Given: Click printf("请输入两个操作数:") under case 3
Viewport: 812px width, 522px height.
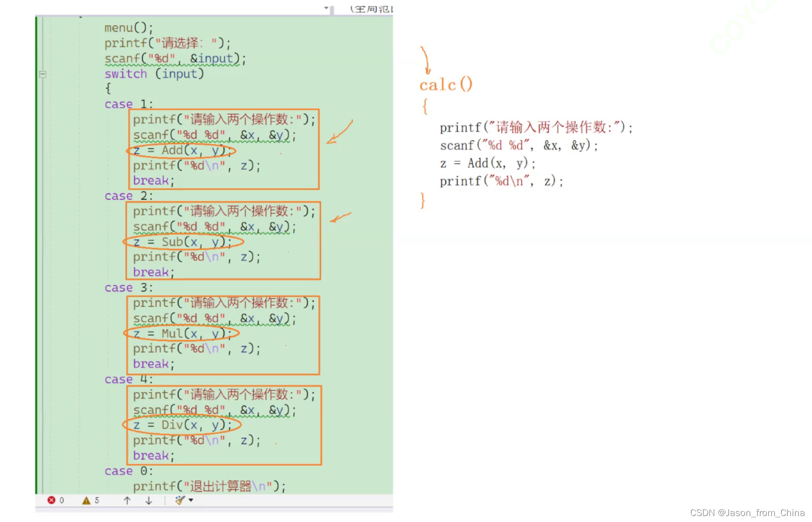Looking at the screenshot, I should (224, 303).
